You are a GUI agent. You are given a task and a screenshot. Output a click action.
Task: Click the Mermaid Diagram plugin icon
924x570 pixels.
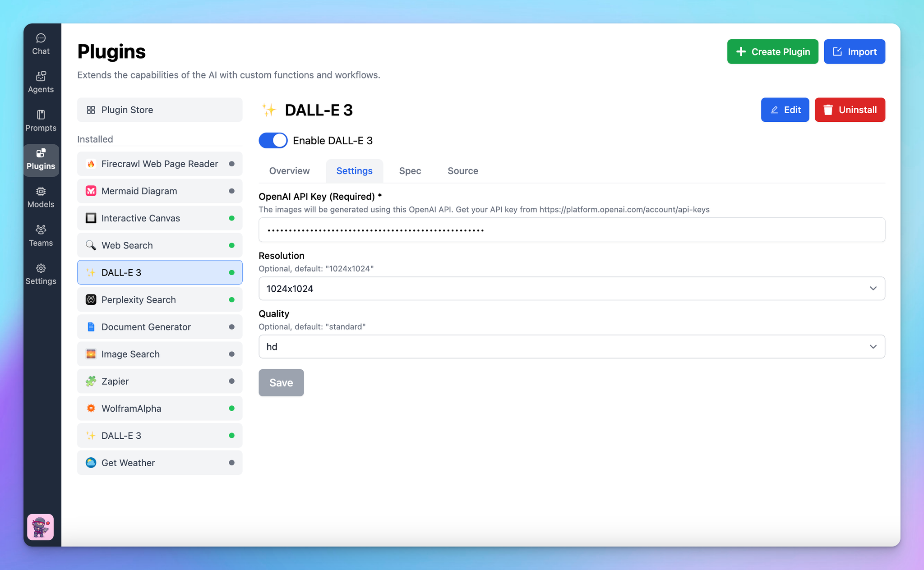click(x=91, y=191)
